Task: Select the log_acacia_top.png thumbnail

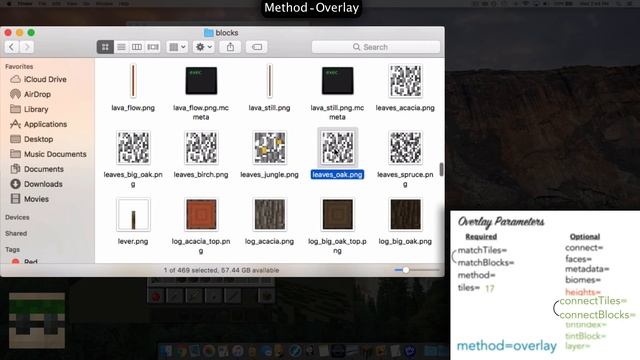Action: tap(201, 214)
